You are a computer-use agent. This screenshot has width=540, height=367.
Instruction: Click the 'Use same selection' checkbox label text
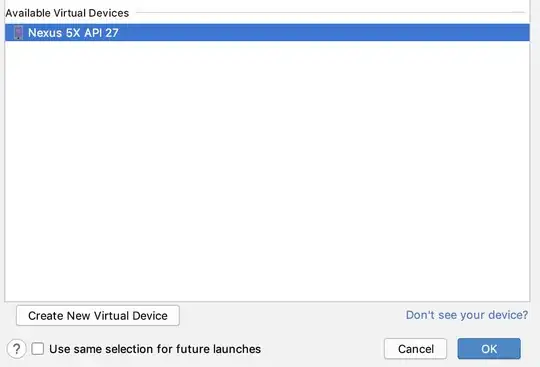[x=155, y=349]
